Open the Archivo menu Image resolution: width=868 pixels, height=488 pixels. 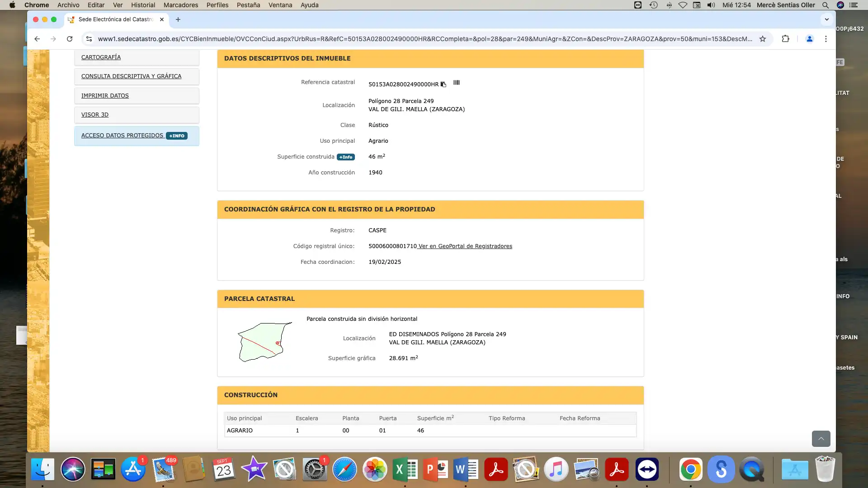coord(68,5)
